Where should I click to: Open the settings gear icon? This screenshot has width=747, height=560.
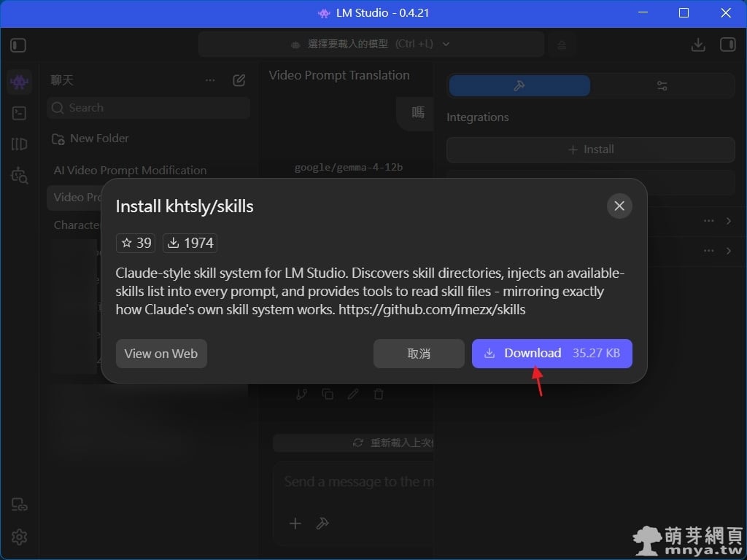19,537
